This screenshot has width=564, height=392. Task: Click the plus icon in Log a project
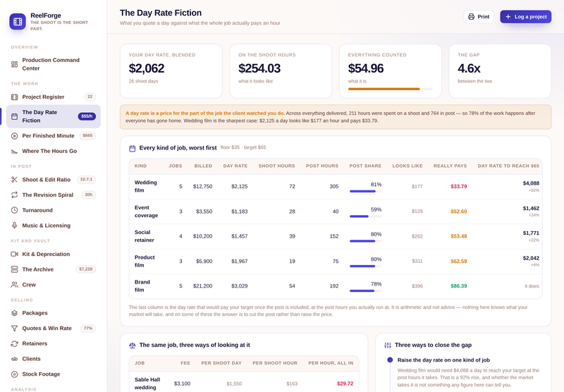click(x=508, y=16)
